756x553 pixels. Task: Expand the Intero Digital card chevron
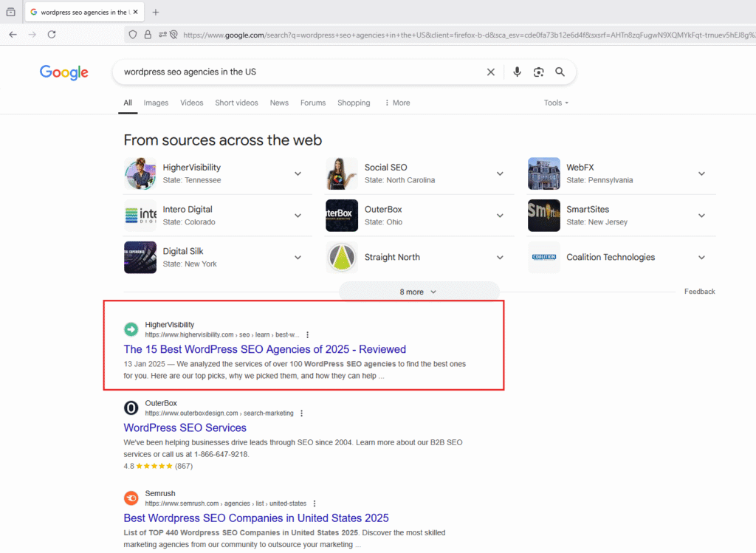(298, 216)
